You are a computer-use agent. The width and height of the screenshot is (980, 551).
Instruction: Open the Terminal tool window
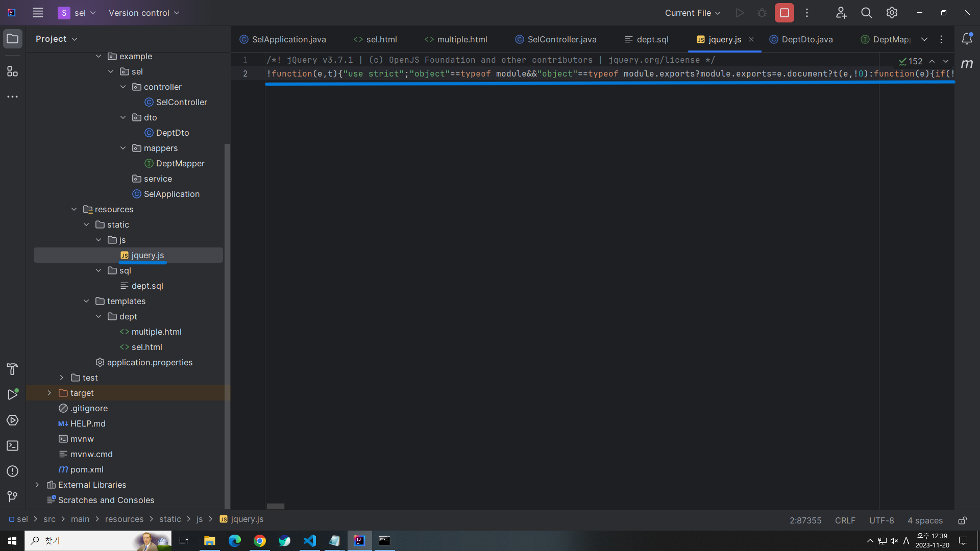tap(12, 445)
